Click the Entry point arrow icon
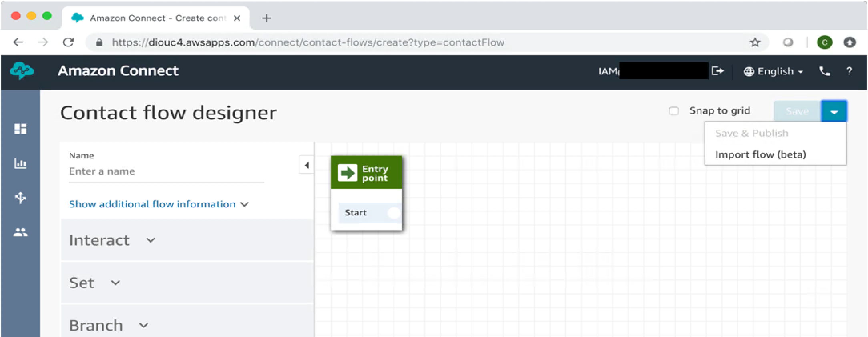 (x=347, y=173)
